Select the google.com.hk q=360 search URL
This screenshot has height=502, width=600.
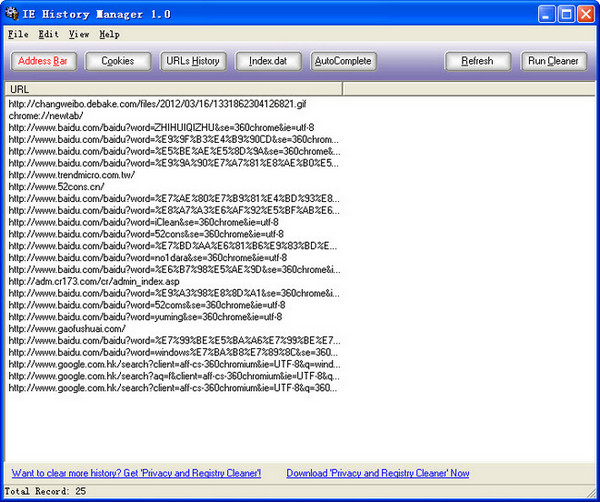tap(173, 388)
